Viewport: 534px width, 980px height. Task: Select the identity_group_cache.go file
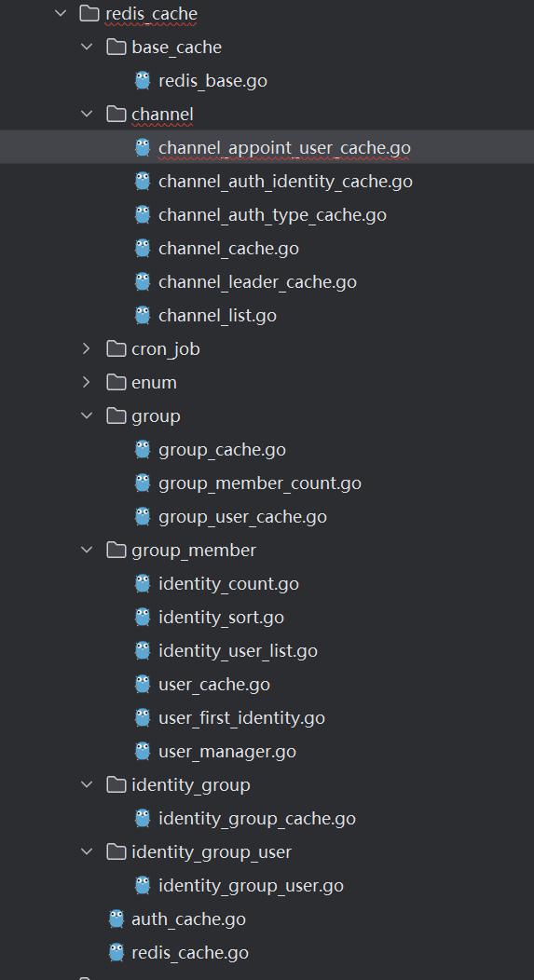click(257, 818)
